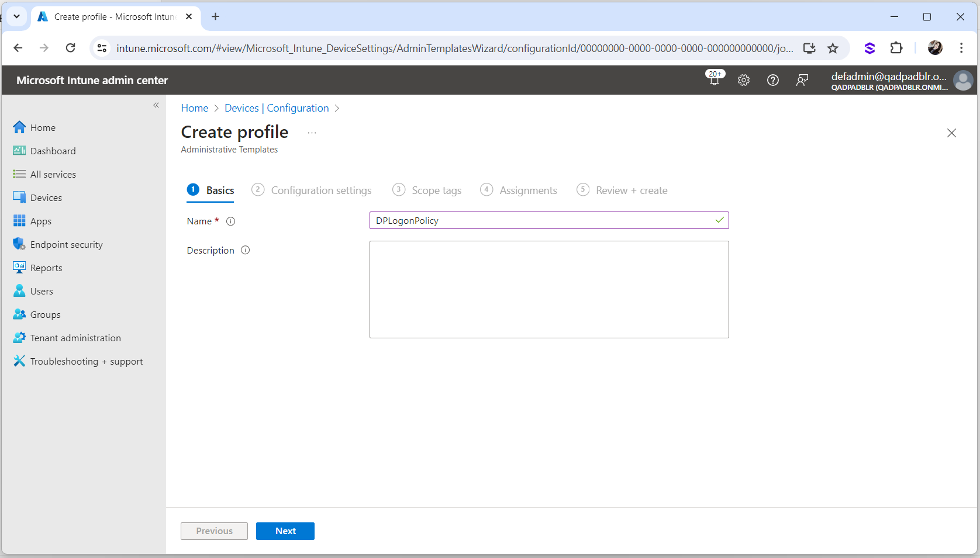Open Users in the sidebar
The height and width of the screenshot is (558, 980).
(33, 291)
